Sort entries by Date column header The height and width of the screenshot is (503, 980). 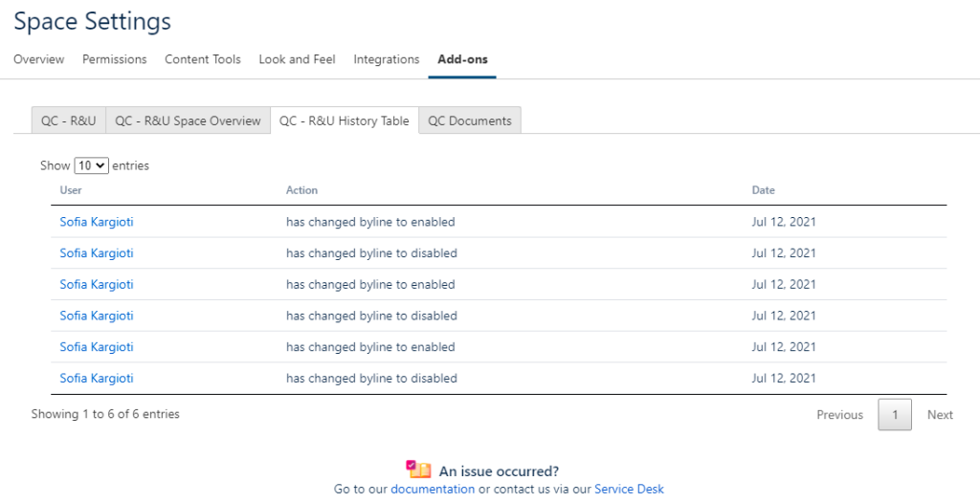763,190
